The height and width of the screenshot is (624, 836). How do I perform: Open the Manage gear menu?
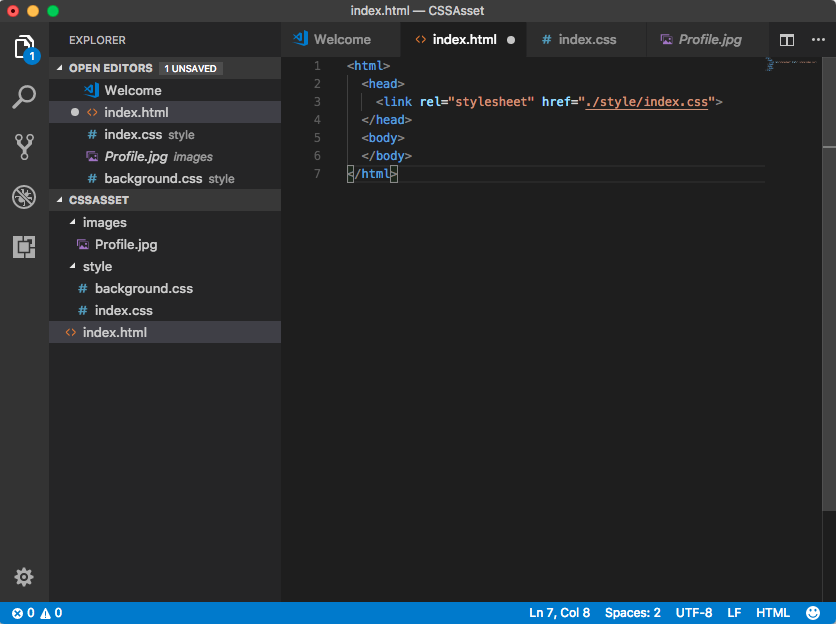click(24, 577)
